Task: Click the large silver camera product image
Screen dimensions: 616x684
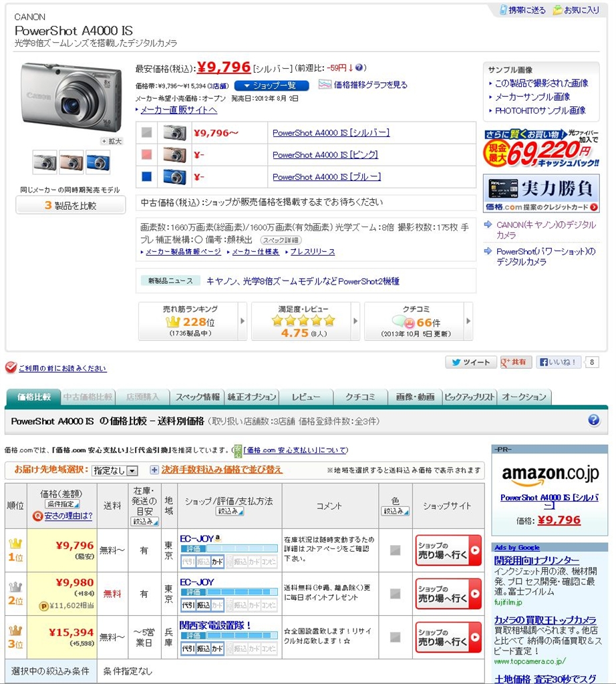Action: pyautogui.click(x=71, y=96)
